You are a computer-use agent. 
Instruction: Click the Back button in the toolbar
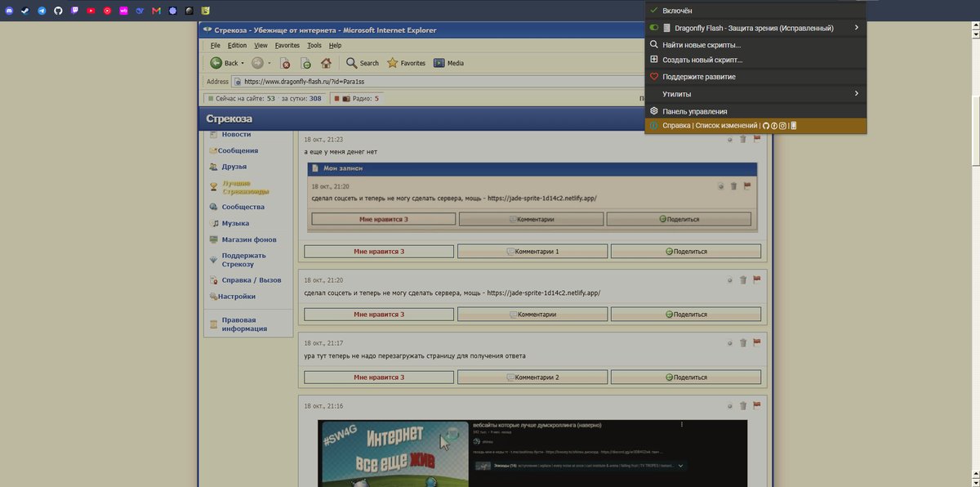(x=224, y=63)
